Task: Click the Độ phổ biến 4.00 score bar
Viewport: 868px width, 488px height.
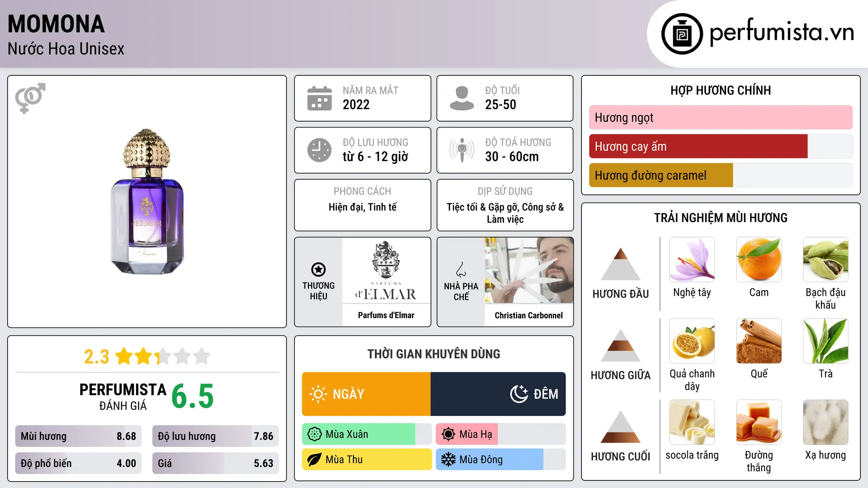Action: pyautogui.click(x=78, y=463)
